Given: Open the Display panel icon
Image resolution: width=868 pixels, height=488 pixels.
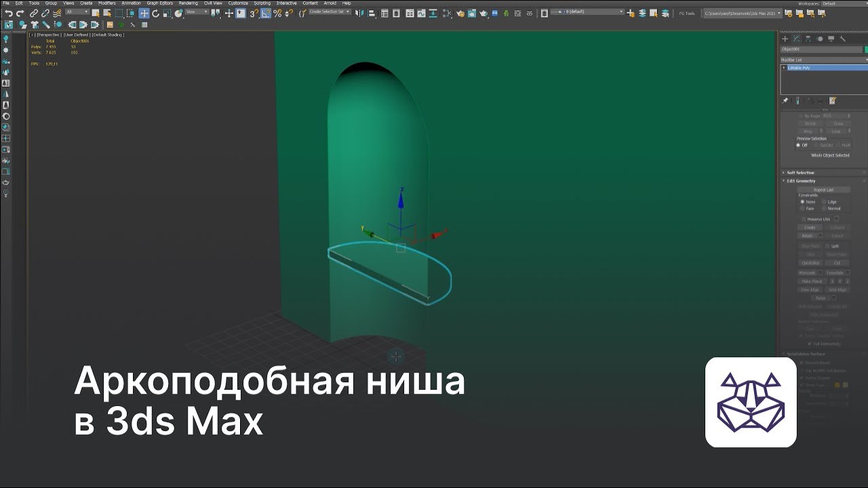Looking at the screenshot, I should (831, 39).
